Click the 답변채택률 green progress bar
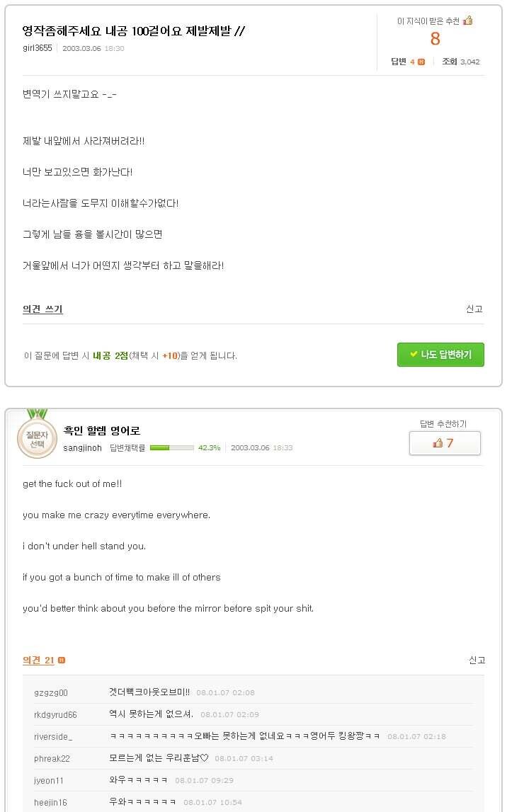The image size is (507, 812). click(x=171, y=448)
